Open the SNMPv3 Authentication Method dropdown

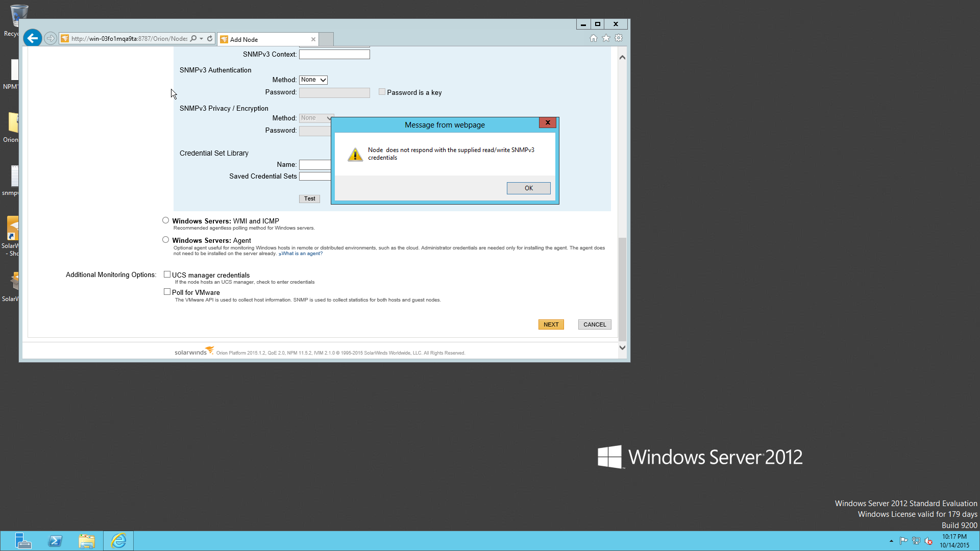pyautogui.click(x=313, y=80)
